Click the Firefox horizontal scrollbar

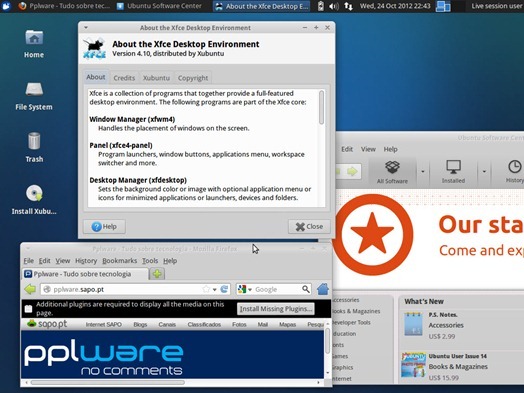pyautogui.click(x=107, y=382)
